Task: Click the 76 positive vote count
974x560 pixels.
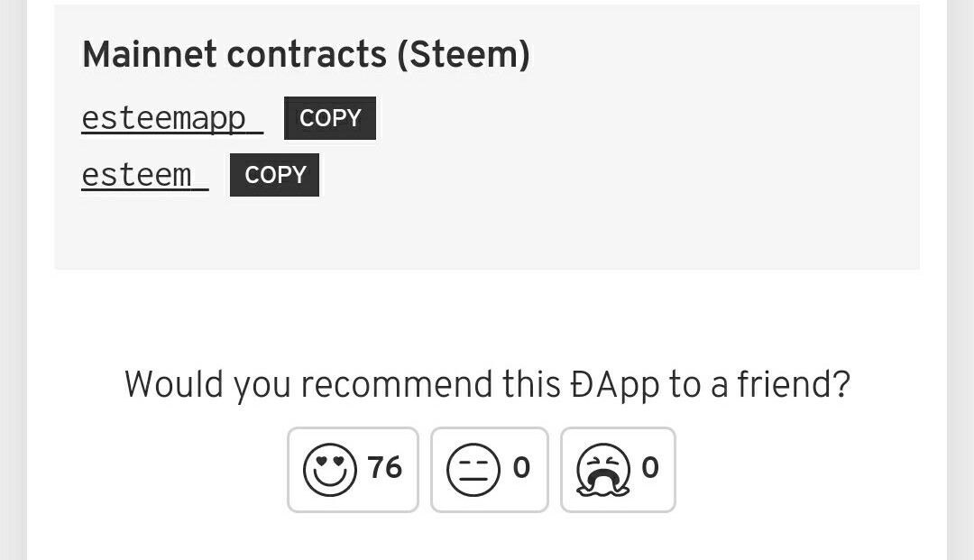Action: 384,468
